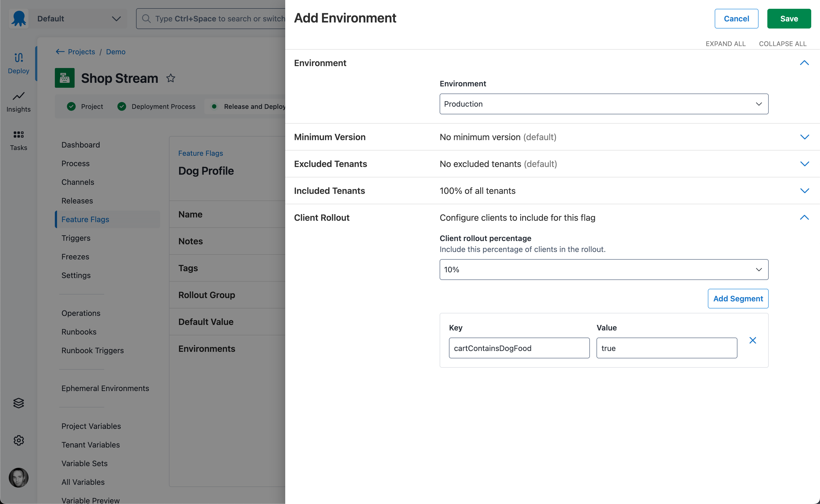Viewport: 820px width, 504px height.
Task: Go to the Demo breadcrumb link
Action: (x=116, y=52)
